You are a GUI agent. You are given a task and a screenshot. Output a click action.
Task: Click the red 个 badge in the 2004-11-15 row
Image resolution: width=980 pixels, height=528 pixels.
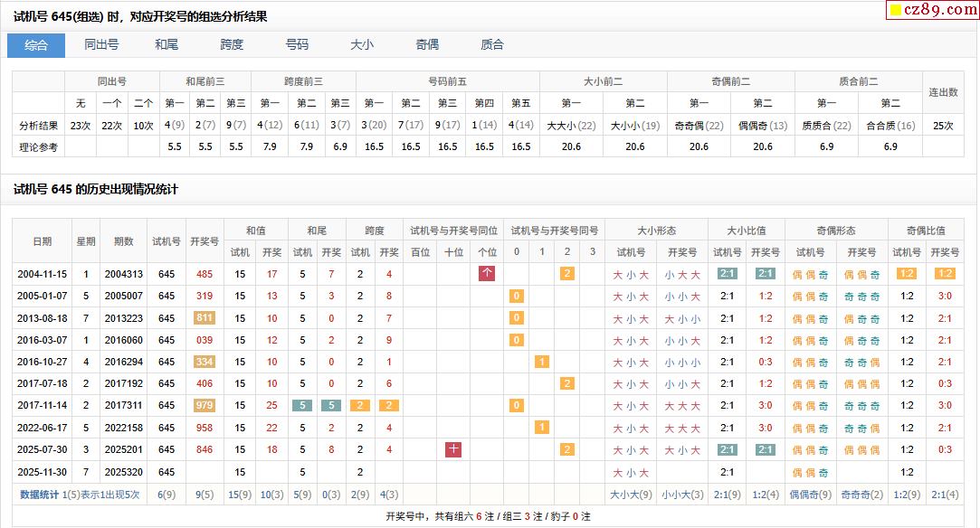click(487, 274)
